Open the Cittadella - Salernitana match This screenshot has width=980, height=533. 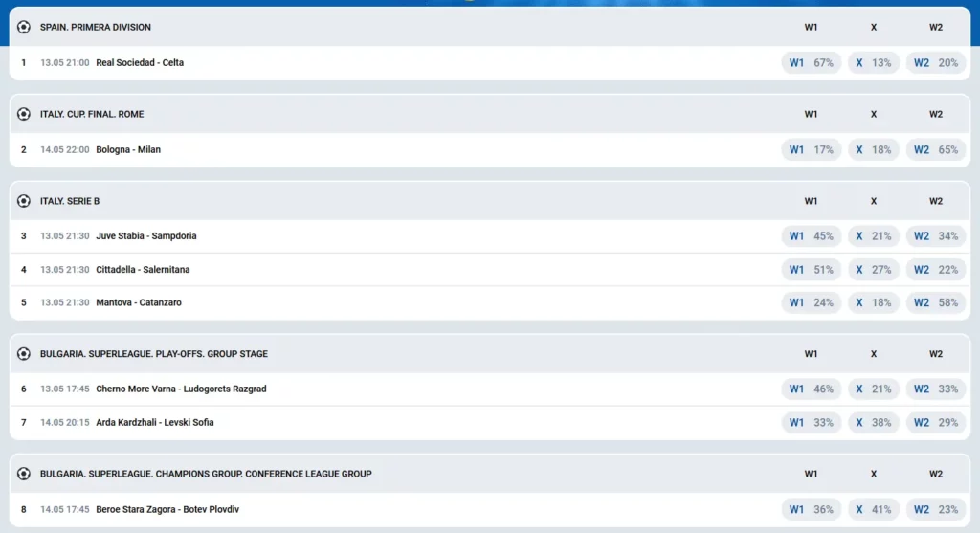tap(143, 269)
